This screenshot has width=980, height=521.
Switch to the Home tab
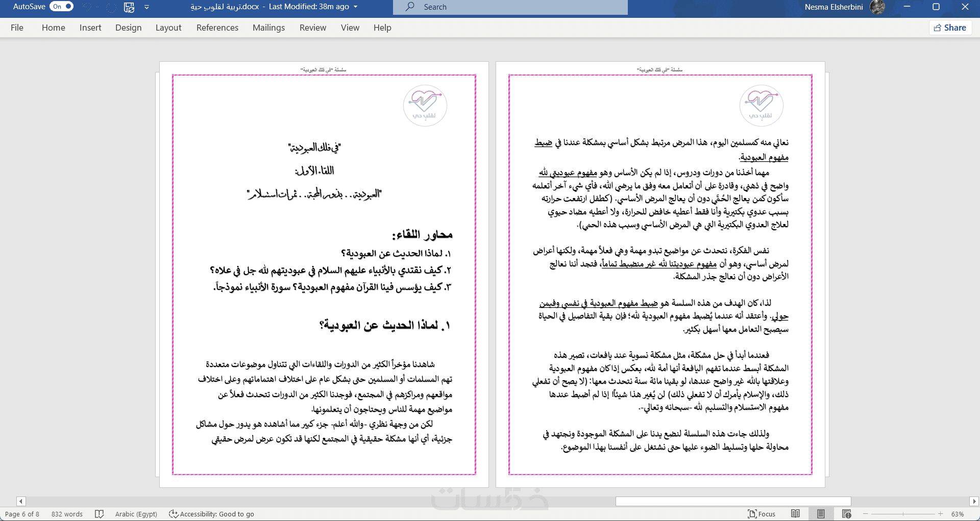[x=54, y=28]
